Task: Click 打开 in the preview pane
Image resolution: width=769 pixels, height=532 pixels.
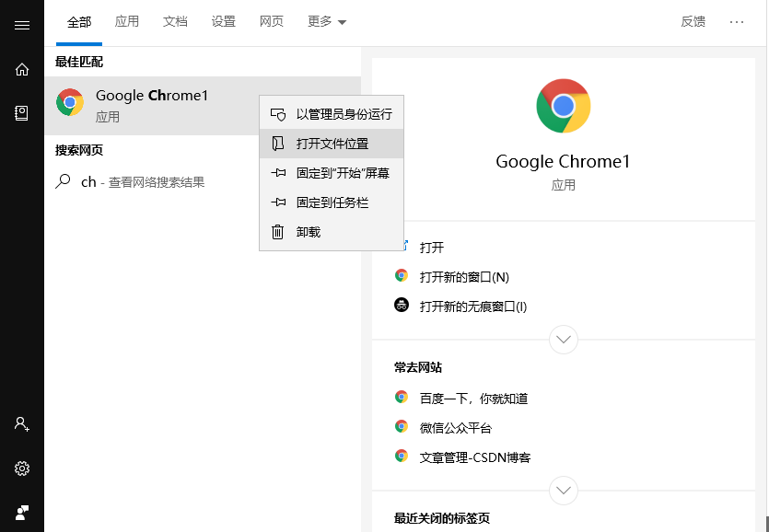Action: 432,248
